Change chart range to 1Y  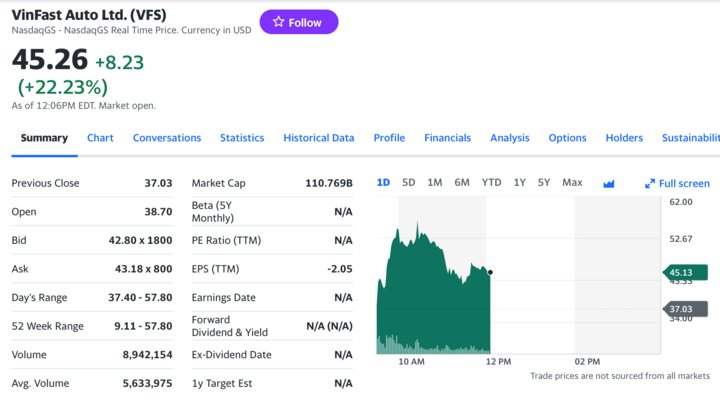[x=519, y=183]
